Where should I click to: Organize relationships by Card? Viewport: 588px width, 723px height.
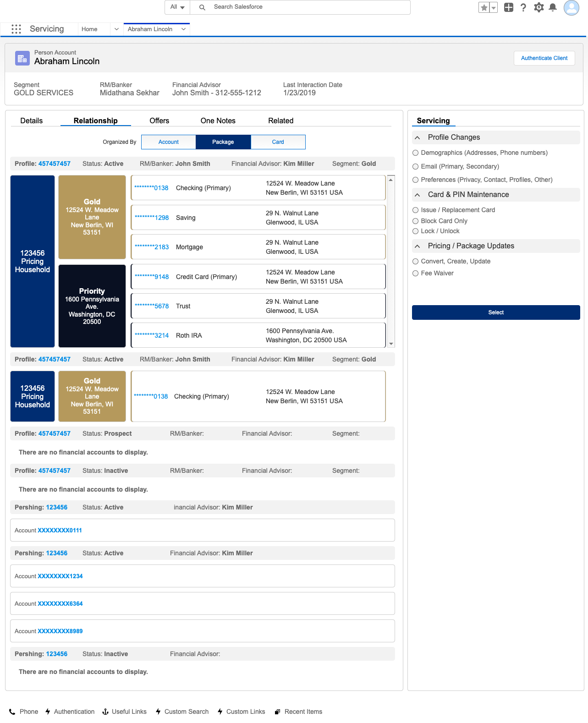pyautogui.click(x=278, y=142)
